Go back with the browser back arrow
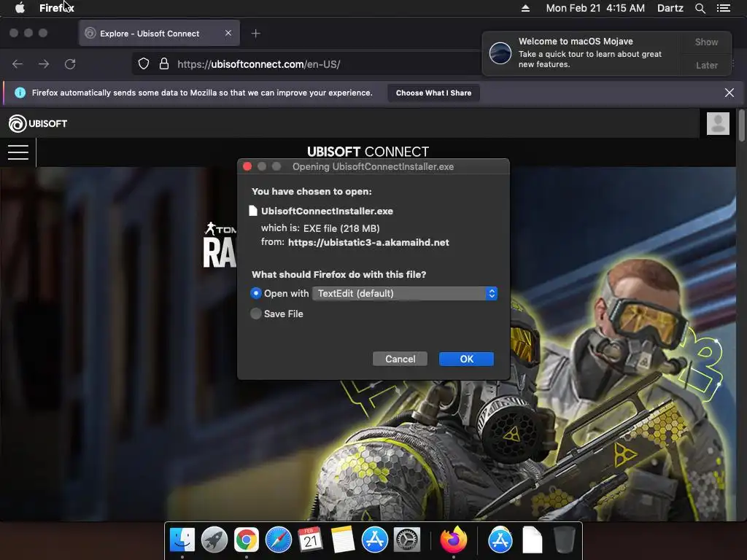The height and width of the screenshot is (560, 747). pos(18,64)
